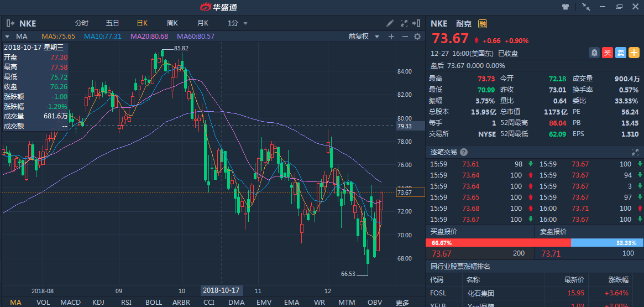
Task: Expand chart to fullscreen view
Action: pyautogui.click(x=404, y=23)
